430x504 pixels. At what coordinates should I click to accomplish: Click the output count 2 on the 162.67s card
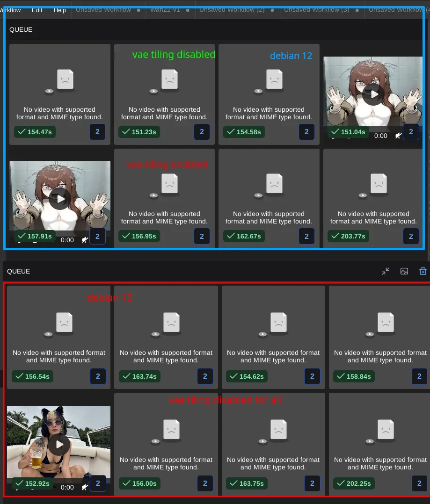coord(306,236)
